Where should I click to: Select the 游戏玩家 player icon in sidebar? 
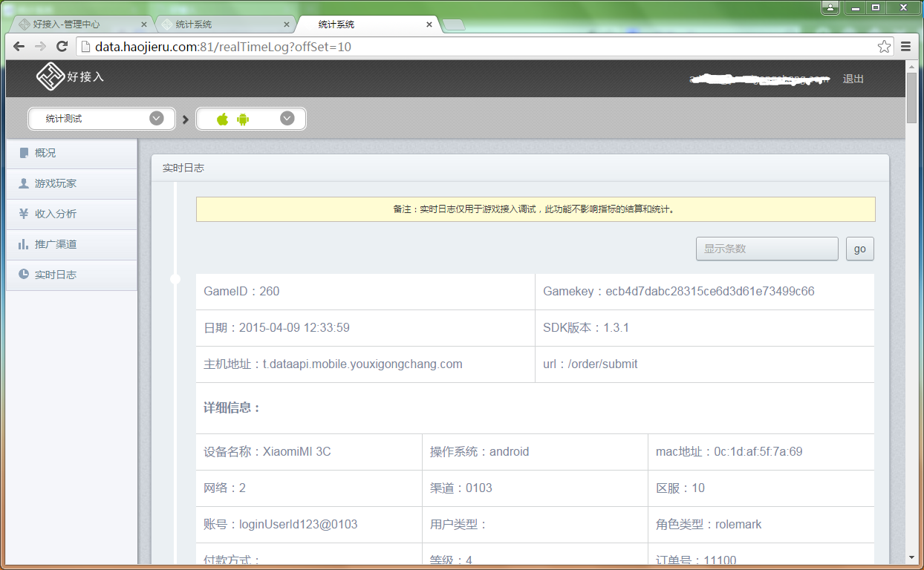25,183
